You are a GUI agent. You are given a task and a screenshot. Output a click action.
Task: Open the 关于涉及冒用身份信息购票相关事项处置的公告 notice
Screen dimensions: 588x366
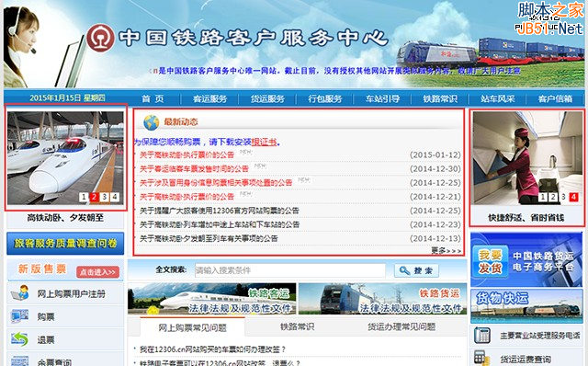[216, 182]
